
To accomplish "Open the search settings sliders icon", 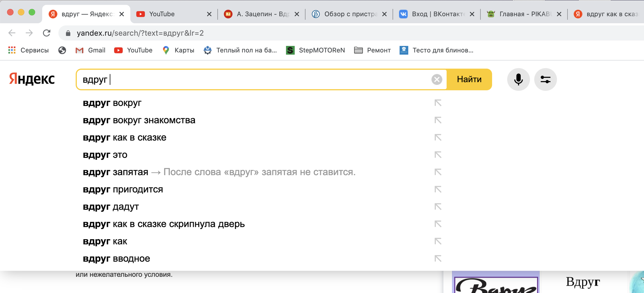I will click(x=545, y=80).
